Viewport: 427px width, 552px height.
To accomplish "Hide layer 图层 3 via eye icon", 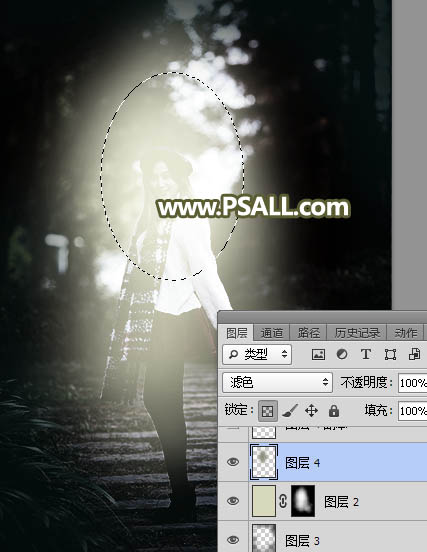I will click(233, 539).
